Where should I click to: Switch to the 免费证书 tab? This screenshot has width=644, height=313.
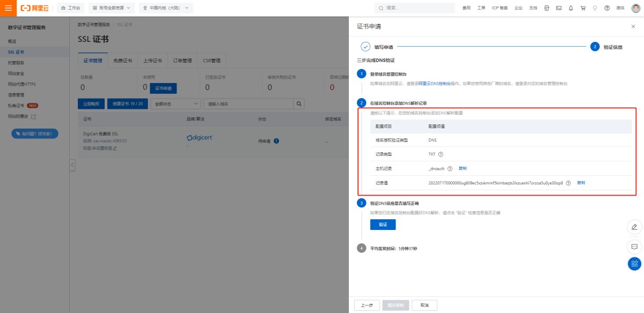coord(123,61)
